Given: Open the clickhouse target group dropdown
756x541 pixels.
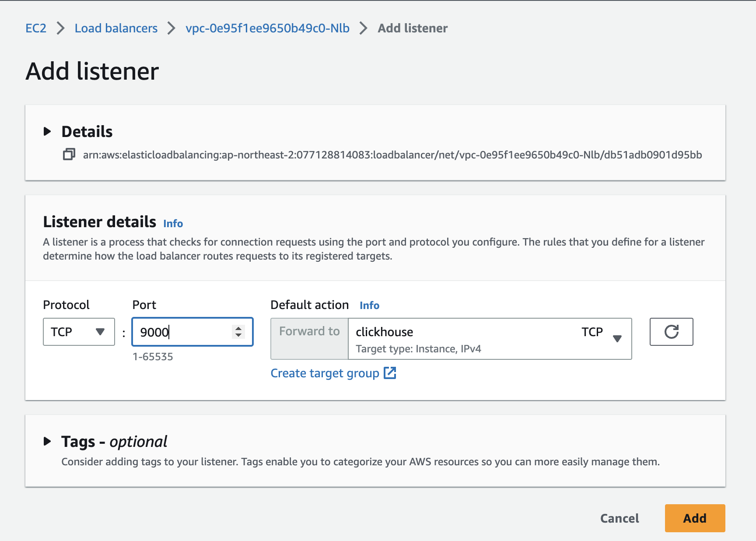Looking at the screenshot, I should pyautogui.click(x=490, y=339).
